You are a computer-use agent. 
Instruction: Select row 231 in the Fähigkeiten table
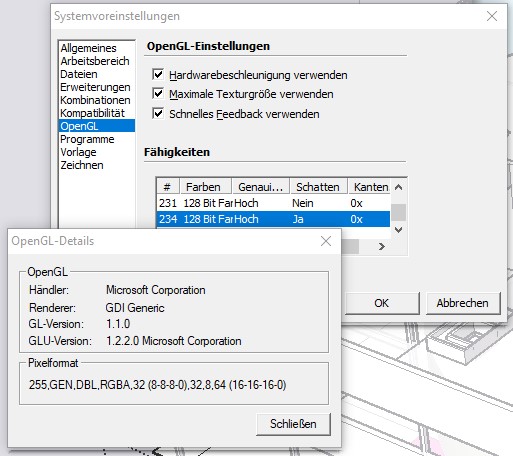(273, 203)
